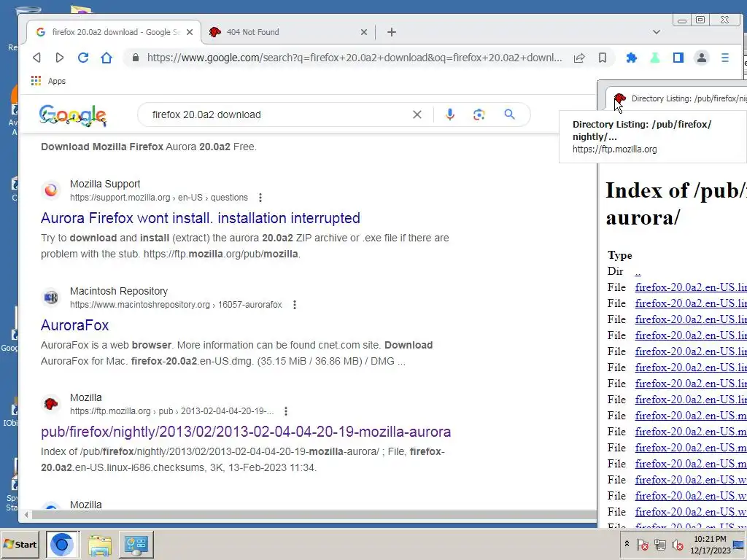Close the 404 Not Found tab

pos(364,32)
